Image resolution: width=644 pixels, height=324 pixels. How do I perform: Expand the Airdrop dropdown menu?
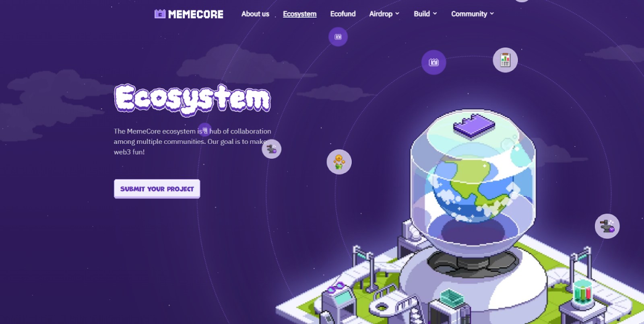(x=384, y=14)
